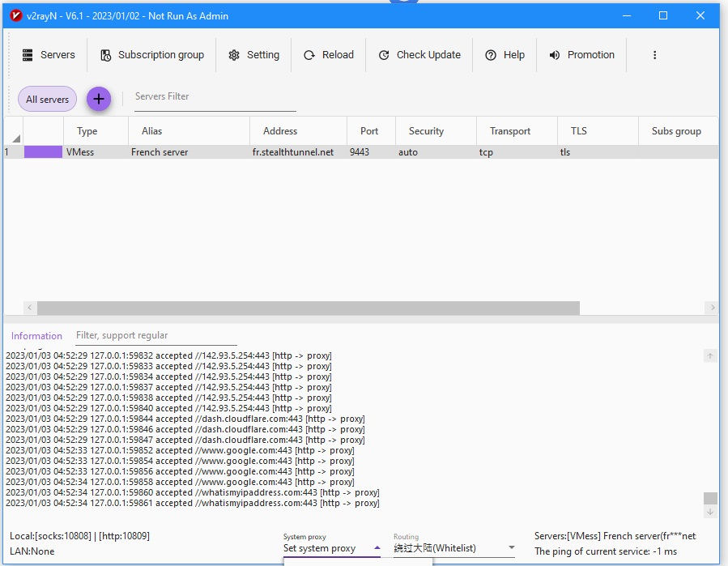Open the Setting gear menu

point(253,55)
